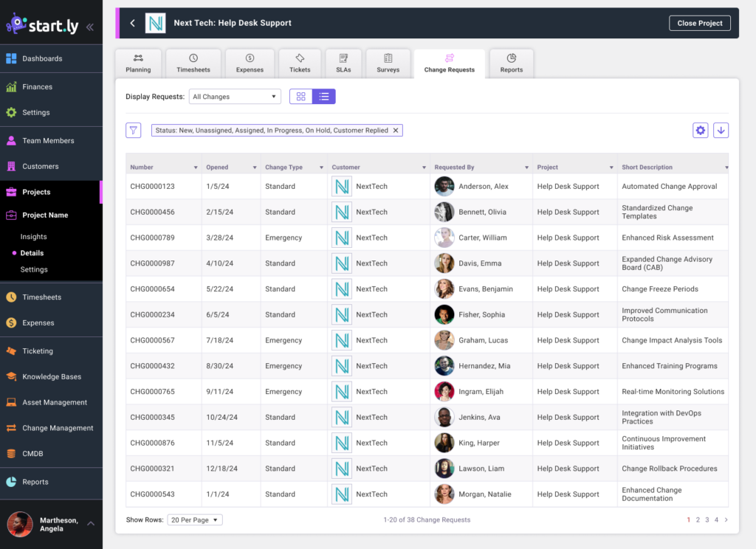Open the filter funnel icon above the table
The width and height of the screenshot is (756, 549).
(x=133, y=130)
